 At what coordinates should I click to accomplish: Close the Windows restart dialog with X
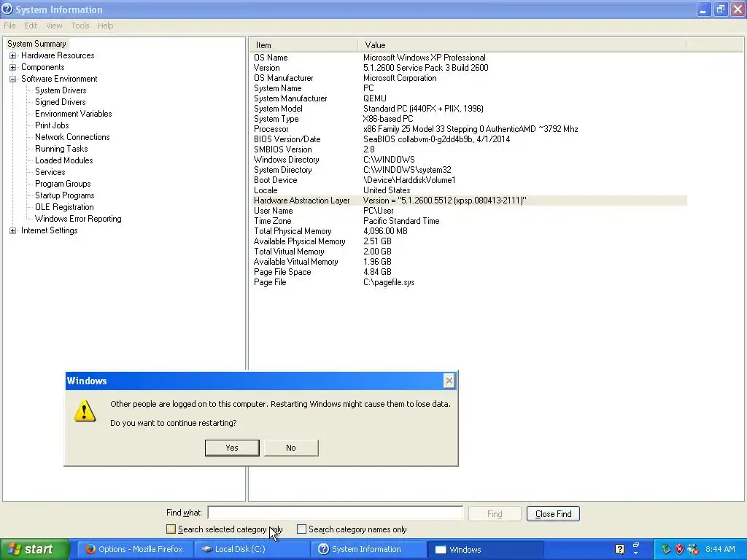click(x=449, y=381)
